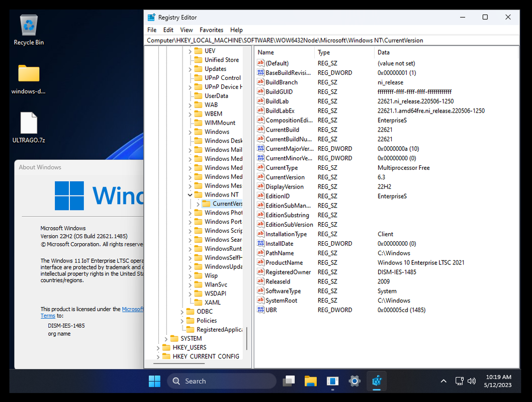The height and width of the screenshot is (402, 532).
Task: Click the volume speaker tray icon
Action: click(x=472, y=381)
